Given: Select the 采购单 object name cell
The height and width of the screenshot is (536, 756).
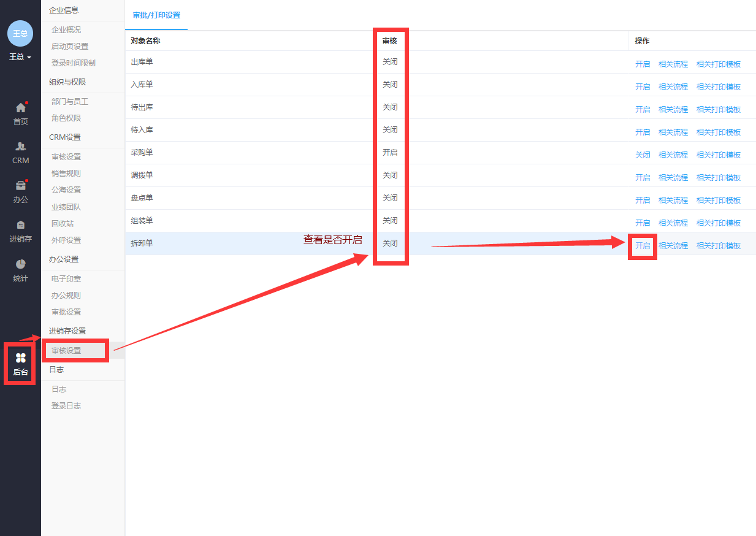Looking at the screenshot, I should (x=142, y=152).
